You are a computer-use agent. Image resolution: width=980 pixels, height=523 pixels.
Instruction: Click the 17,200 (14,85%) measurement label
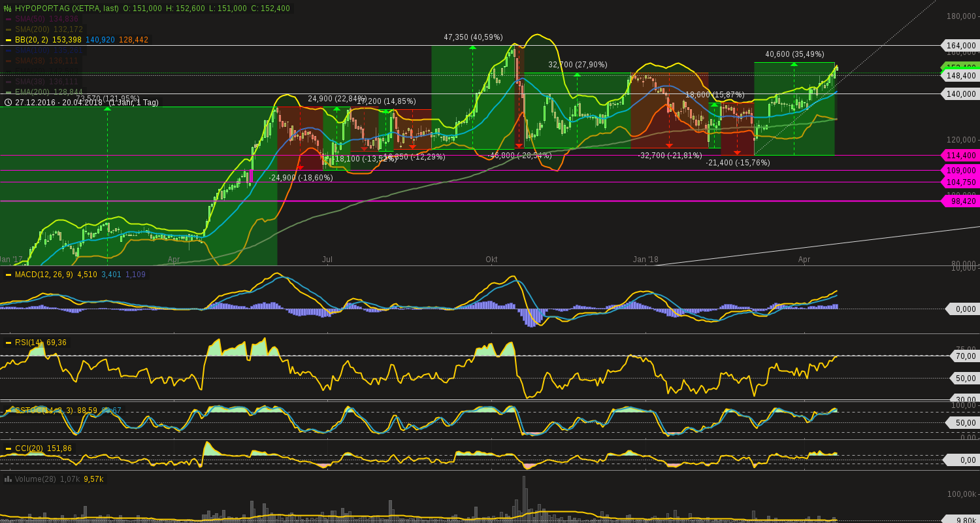click(x=386, y=101)
